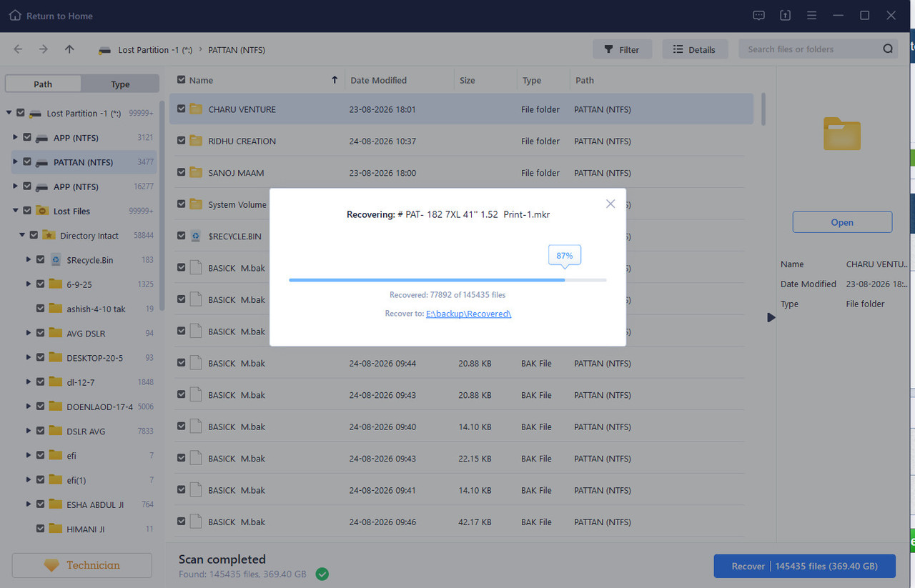Click the SANOJ MAAM folder icon

coord(196,172)
